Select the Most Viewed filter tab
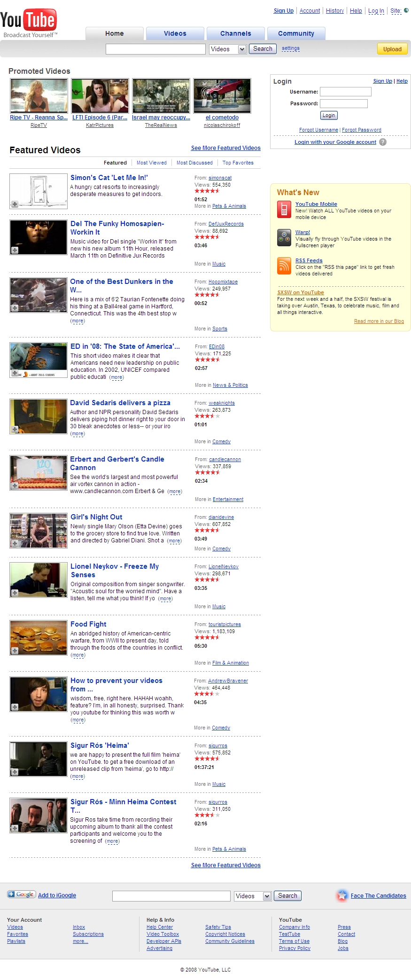Image resolution: width=411 pixels, height=980 pixels. pyautogui.click(x=152, y=163)
